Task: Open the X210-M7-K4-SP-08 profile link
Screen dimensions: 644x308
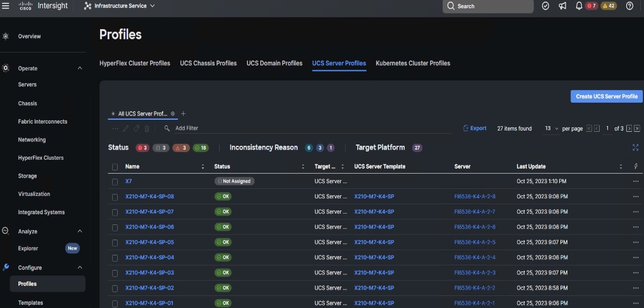Action: pos(149,196)
